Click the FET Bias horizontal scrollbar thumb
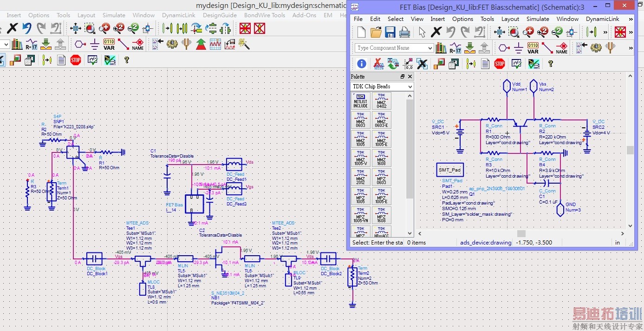644x331 pixels. click(521, 233)
